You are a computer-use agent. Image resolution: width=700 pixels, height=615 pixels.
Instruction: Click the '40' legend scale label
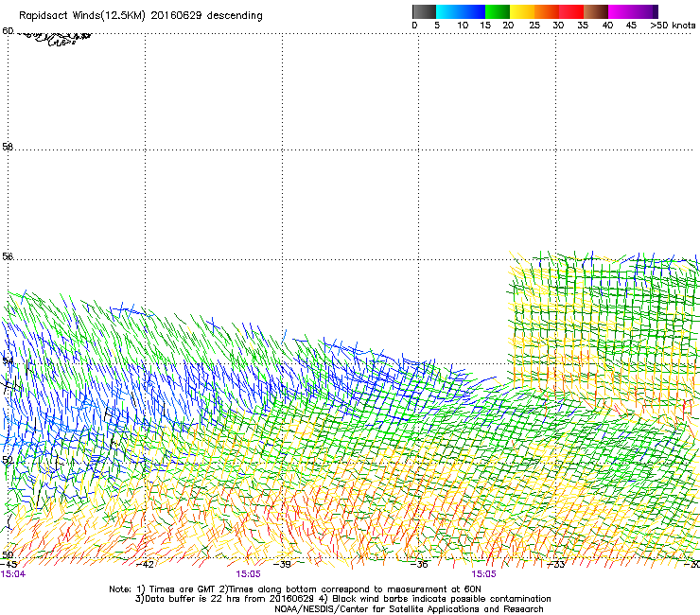click(607, 26)
